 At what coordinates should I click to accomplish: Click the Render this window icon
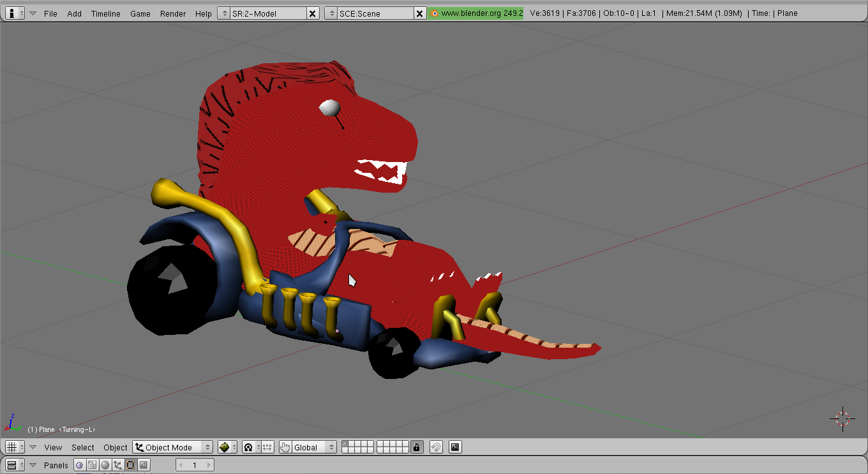pos(455,447)
